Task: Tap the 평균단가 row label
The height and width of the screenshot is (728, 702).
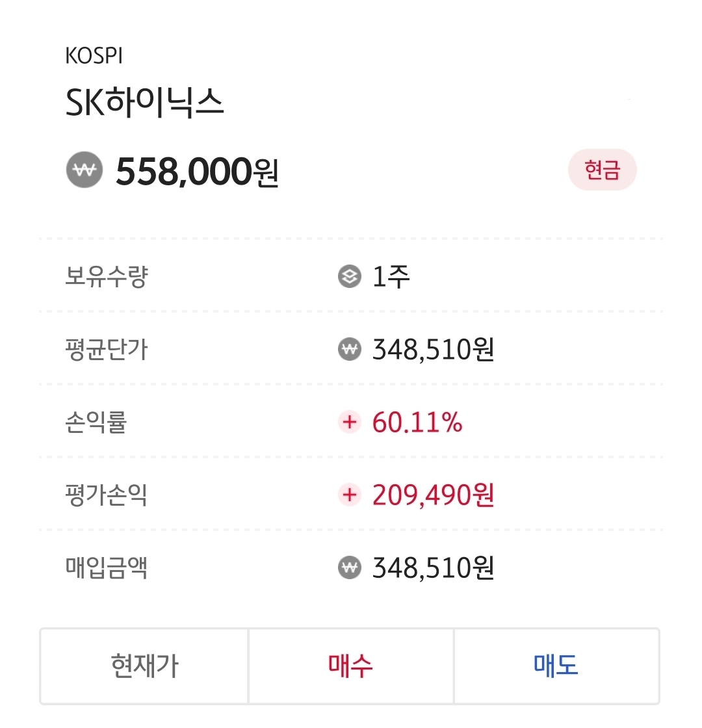Action: pyautogui.click(x=107, y=350)
